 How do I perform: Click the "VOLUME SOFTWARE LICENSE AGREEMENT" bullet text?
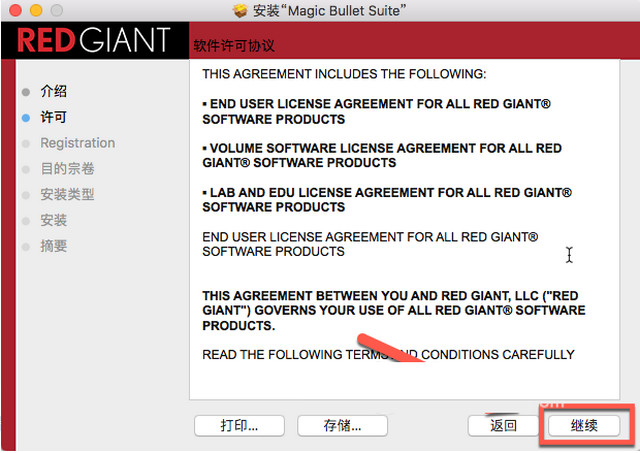point(382,155)
